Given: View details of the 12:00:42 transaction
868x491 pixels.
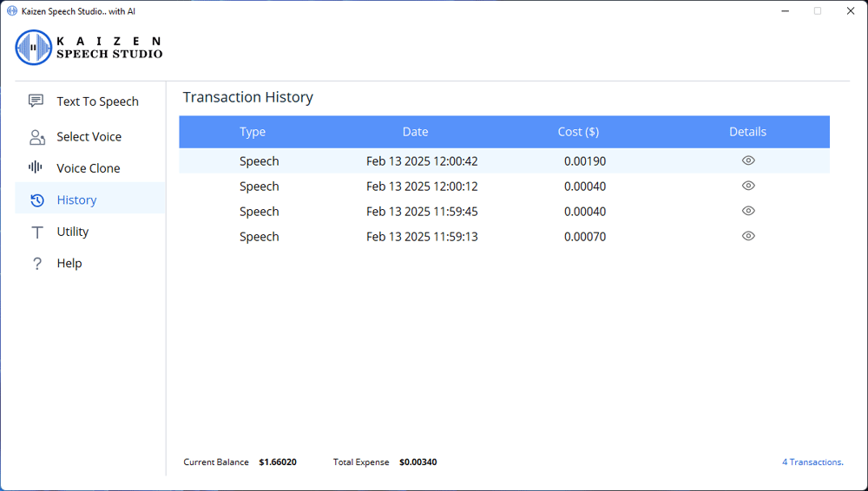Looking at the screenshot, I should pos(748,160).
